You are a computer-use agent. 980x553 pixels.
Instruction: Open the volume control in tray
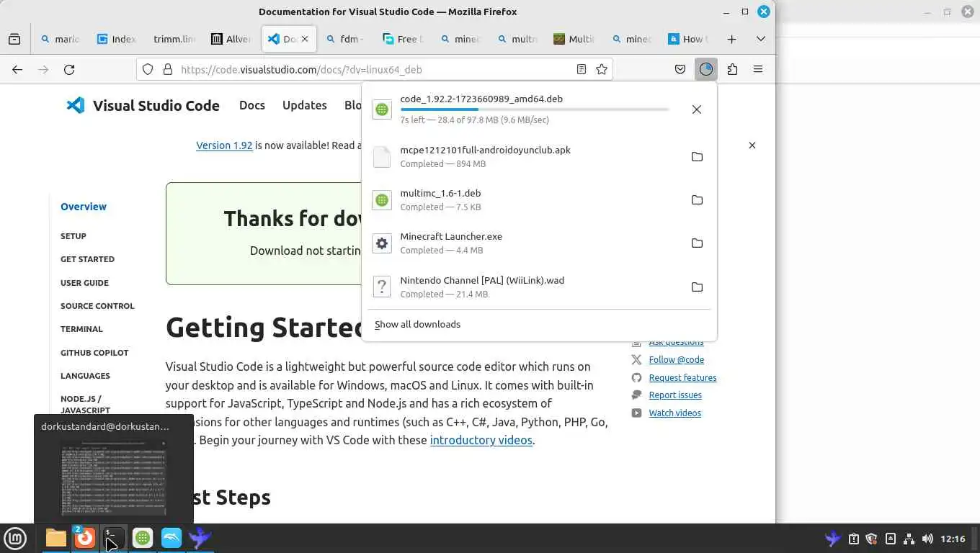point(927,539)
